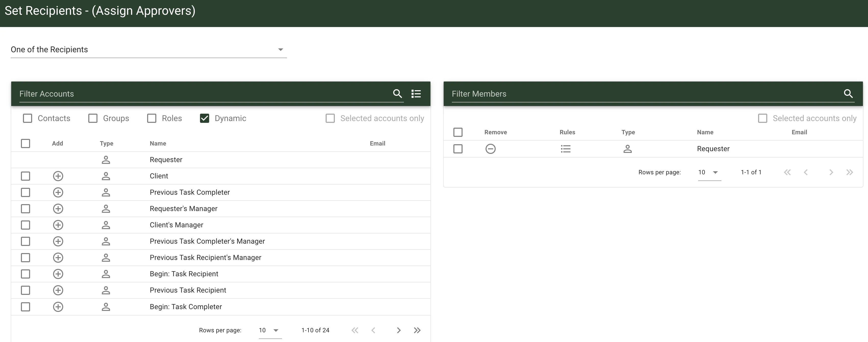
Task: Select all members with header checkbox
Action: 458,132
